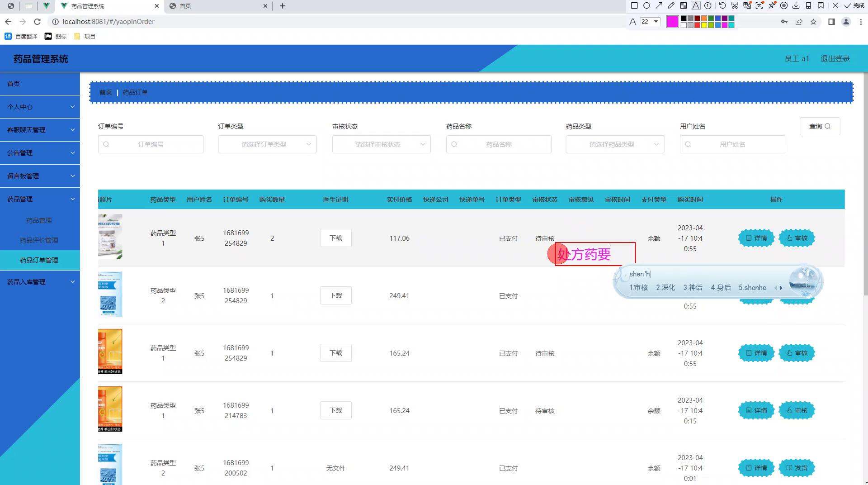Screen dimensions: 868x485
Task: Click the OCR text recognition icon
Action: [x=759, y=6]
